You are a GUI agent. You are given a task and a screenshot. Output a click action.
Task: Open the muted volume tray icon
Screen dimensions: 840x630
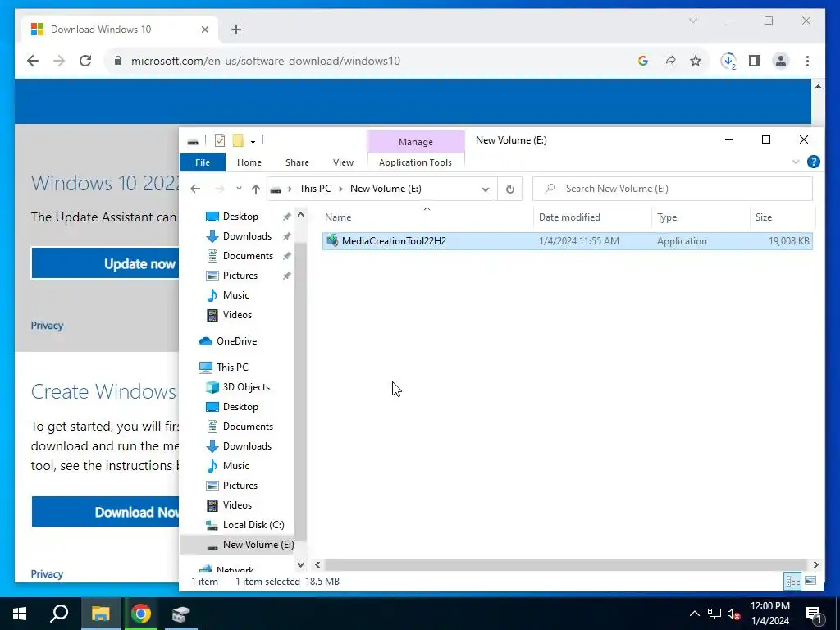click(733, 614)
